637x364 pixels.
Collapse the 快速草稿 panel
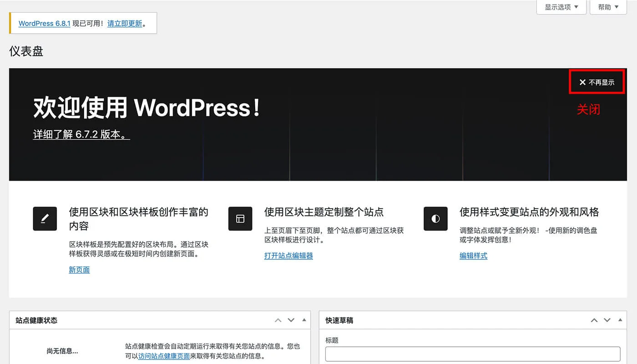click(x=620, y=320)
